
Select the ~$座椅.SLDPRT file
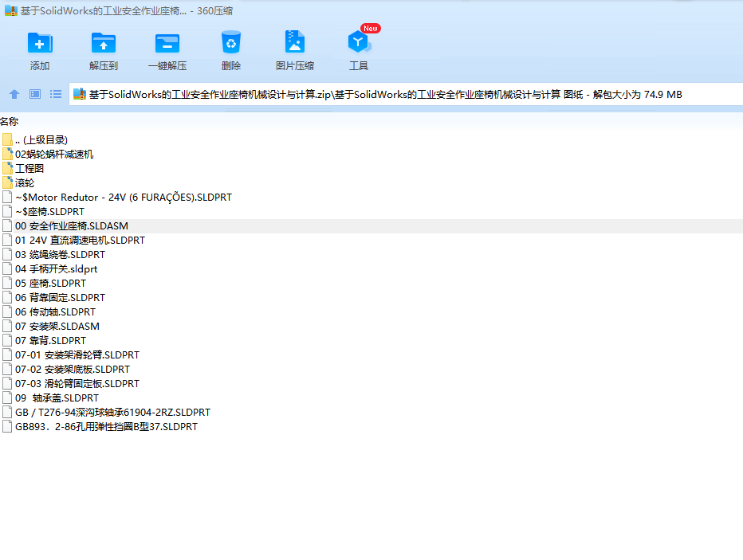(49, 212)
